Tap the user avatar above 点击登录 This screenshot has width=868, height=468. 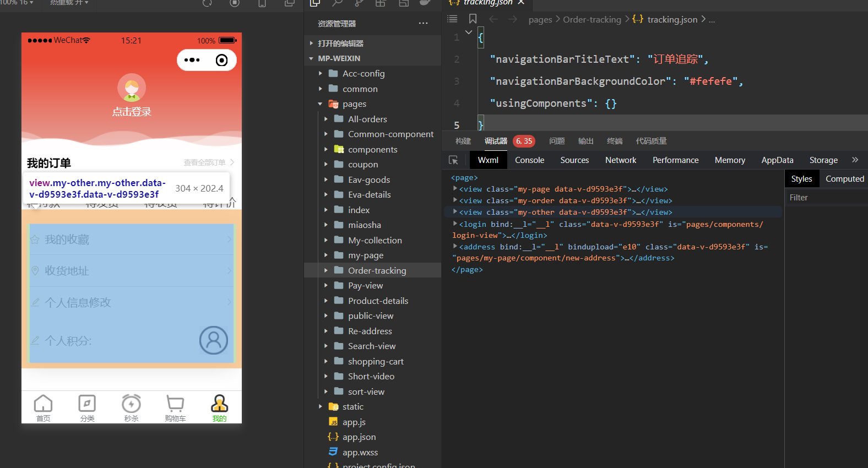click(132, 88)
